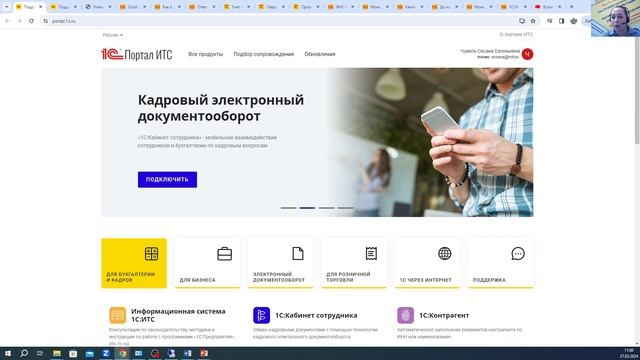Open Task View on the taskbar
This screenshot has height=360, width=640.
pos(40,353)
